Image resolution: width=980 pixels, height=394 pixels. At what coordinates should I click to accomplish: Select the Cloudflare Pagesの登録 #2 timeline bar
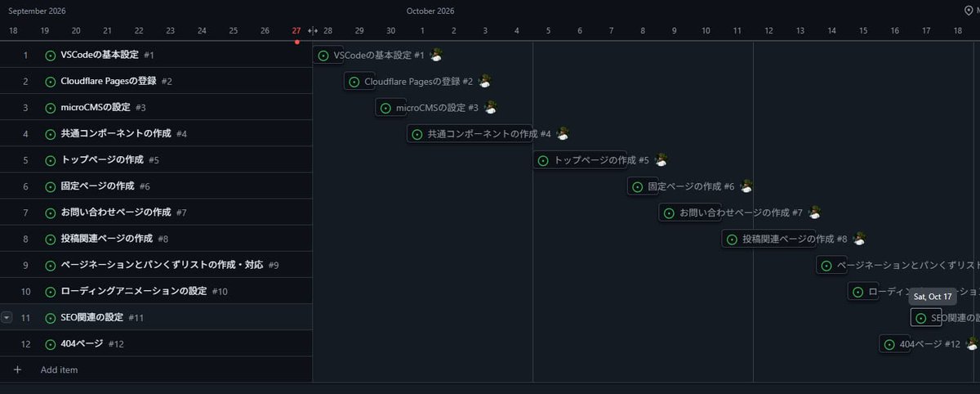click(x=359, y=81)
